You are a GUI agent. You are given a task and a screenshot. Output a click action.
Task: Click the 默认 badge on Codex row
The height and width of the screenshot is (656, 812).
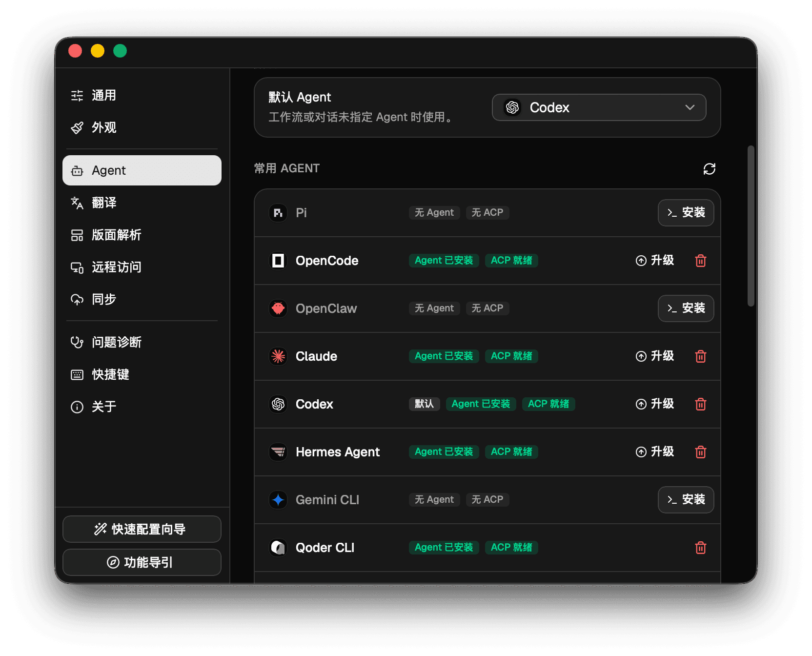(x=425, y=404)
